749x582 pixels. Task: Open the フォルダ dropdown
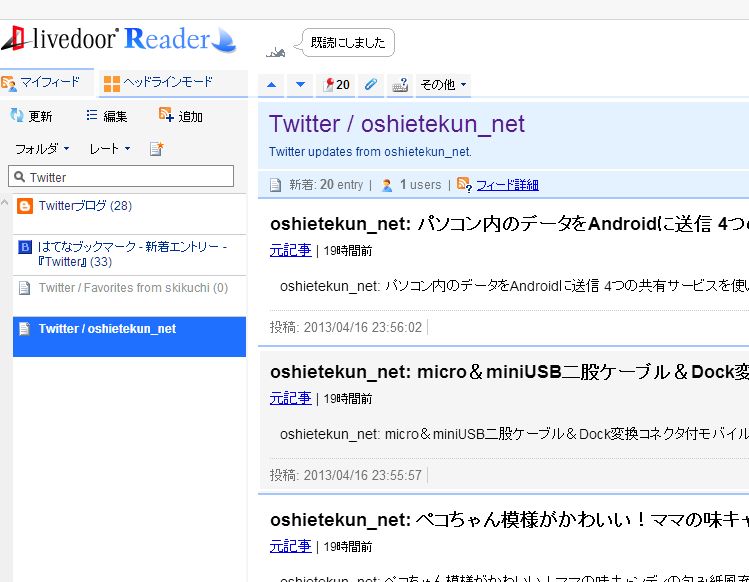coord(42,149)
